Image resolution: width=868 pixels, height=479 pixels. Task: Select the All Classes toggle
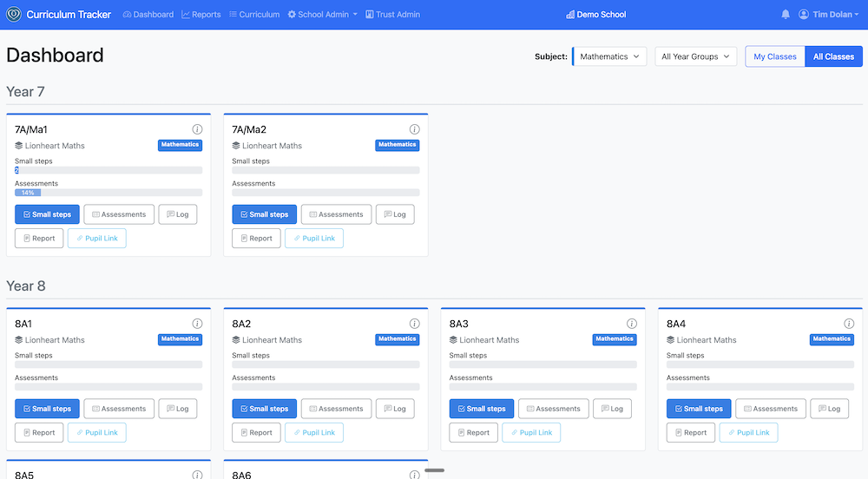point(833,56)
